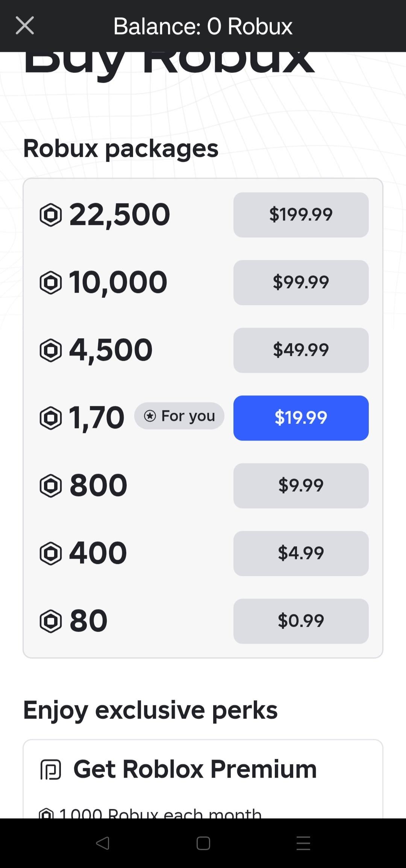The width and height of the screenshot is (406, 868).
Task: Select the highlighted $19.99 package
Action: coord(301,418)
